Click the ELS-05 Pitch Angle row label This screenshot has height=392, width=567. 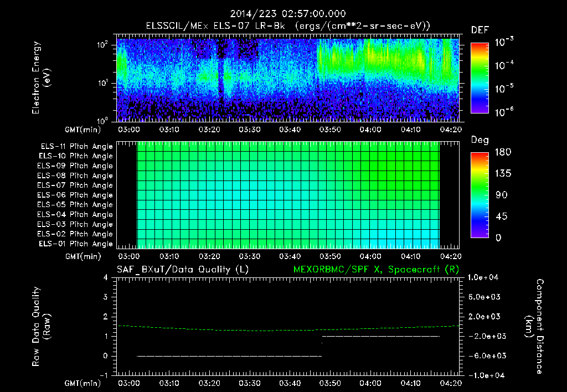[x=75, y=205]
